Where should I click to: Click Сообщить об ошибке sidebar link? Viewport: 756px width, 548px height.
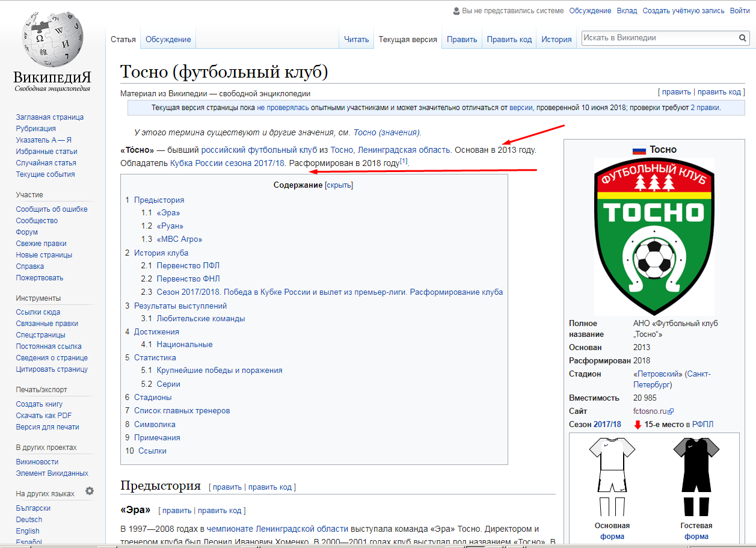[52, 209]
